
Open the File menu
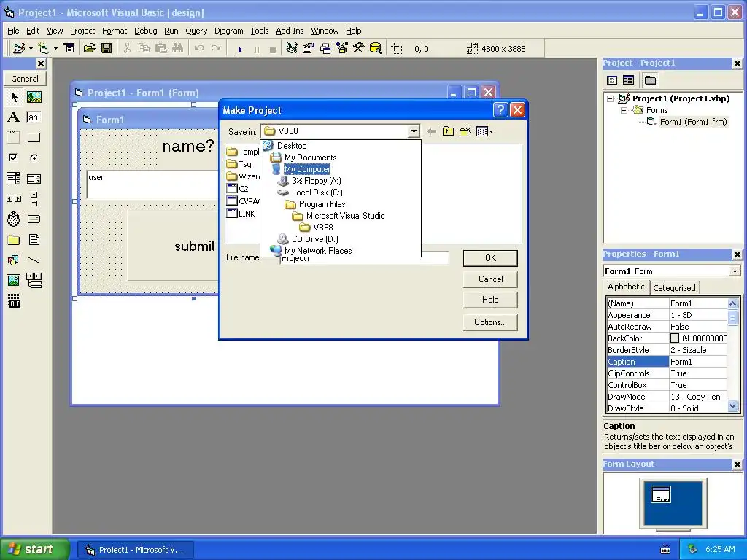(x=13, y=31)
